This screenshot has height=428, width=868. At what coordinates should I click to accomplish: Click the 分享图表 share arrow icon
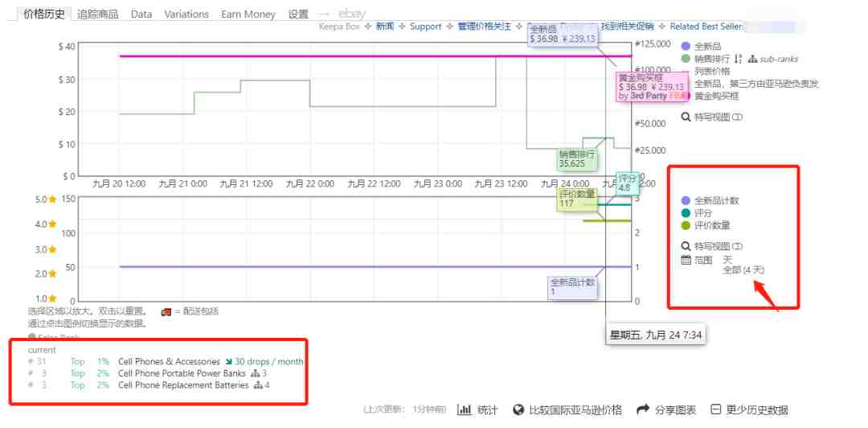pos(642,410)
